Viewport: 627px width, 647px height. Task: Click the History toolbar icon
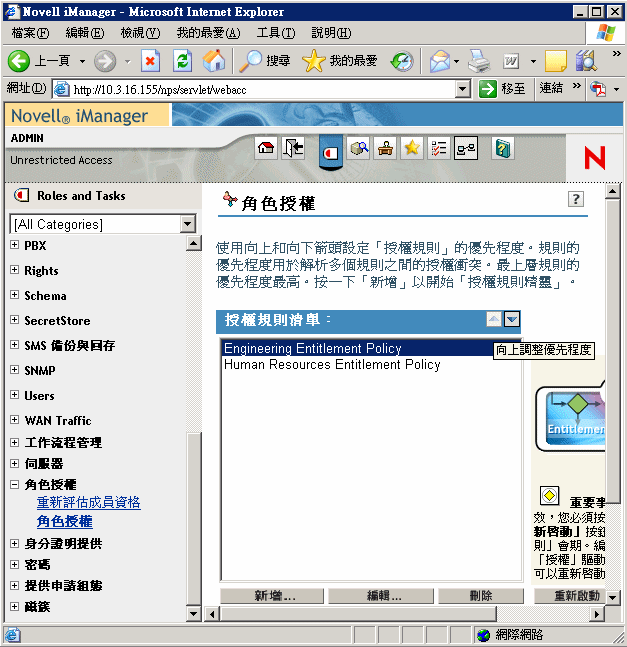click(x=402, y=61)
